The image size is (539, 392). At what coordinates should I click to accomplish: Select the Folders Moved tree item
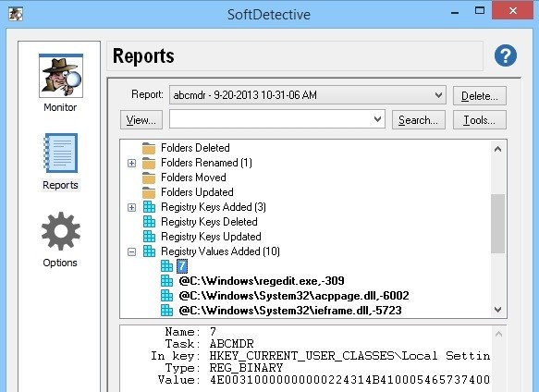point(193,178)
